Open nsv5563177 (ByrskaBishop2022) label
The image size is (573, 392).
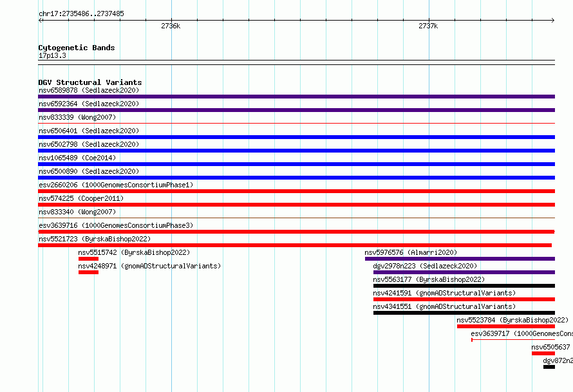pyautogui.click(x=429, y=279)
